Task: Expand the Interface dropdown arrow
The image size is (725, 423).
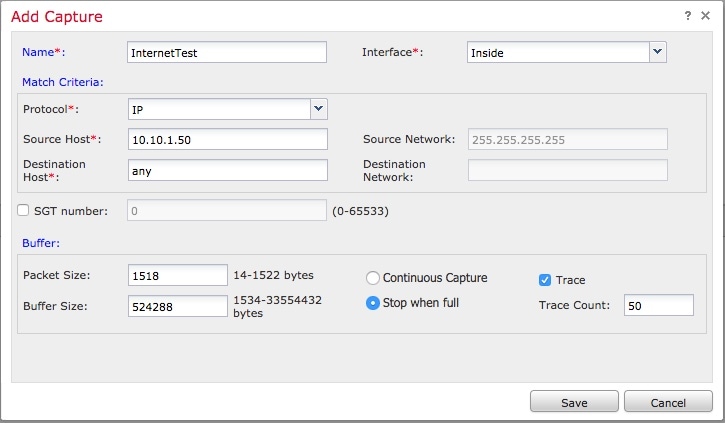Action: (657, 52)
